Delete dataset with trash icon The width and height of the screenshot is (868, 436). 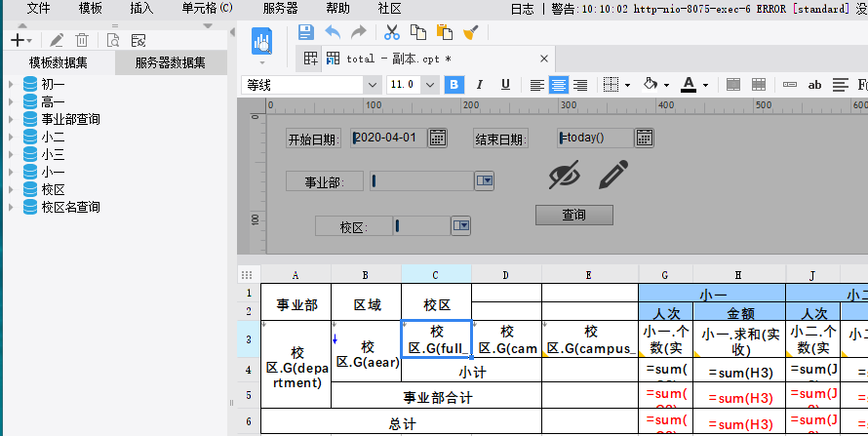tap(82, 40)
